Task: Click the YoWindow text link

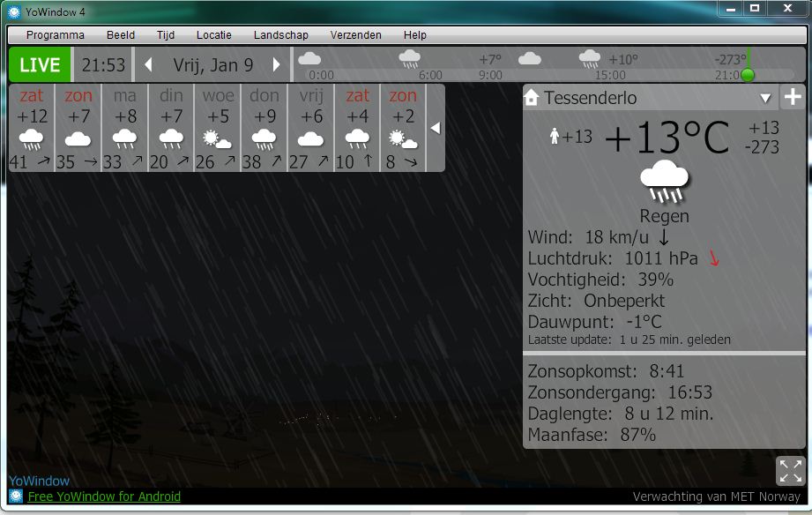Action: (39, 481)
